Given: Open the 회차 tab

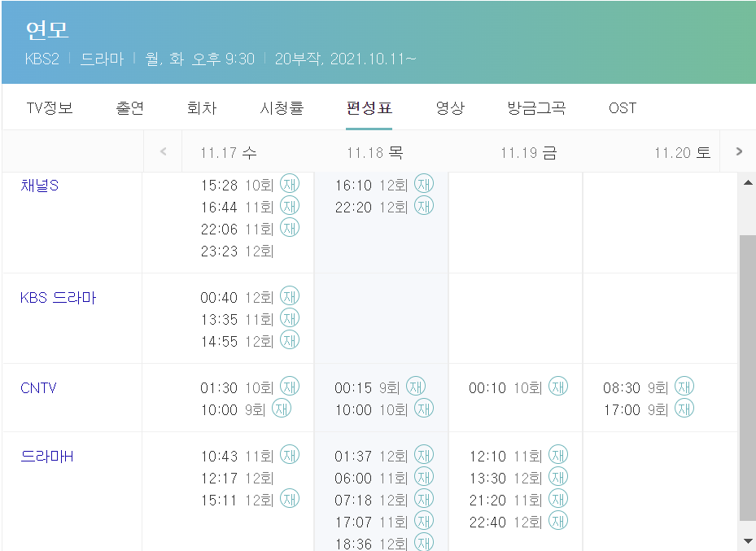Looking at the screenshot, I should (x=202, y=107).
